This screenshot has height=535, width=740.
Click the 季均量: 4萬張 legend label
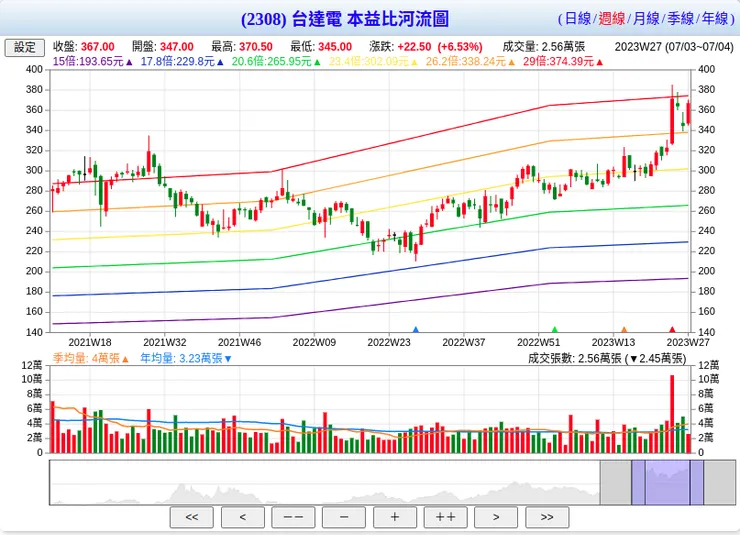tap(91, 359)
